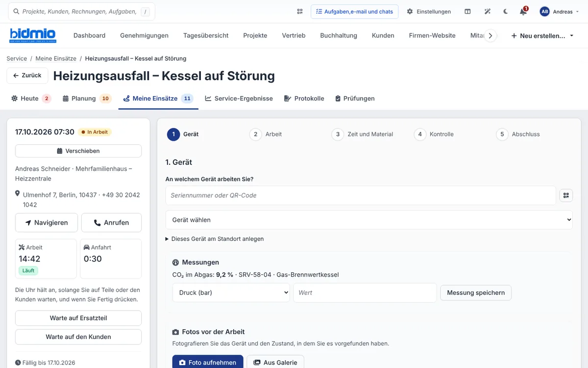Open Einstellungen settings

429,11
